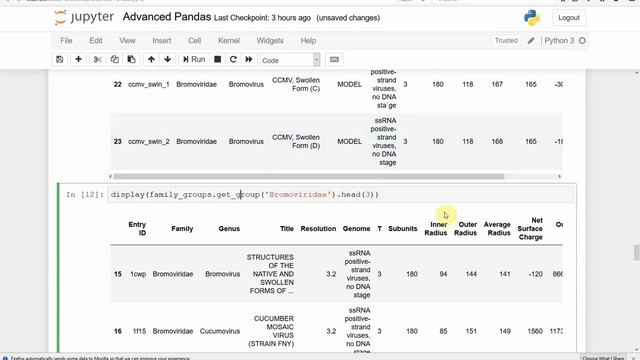Log out with the Logout button
Image resolution: width=640 pixels, height=360 pixels.
[569, 18]
